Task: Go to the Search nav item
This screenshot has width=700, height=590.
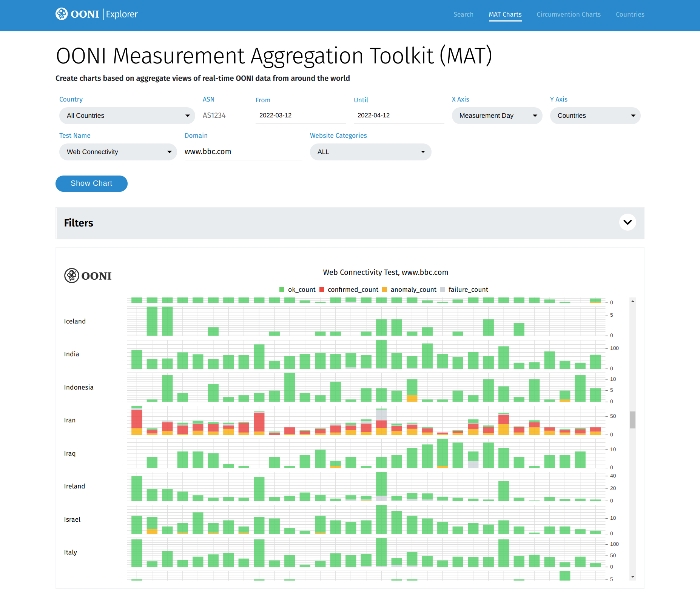Action: tap(463, 14)
